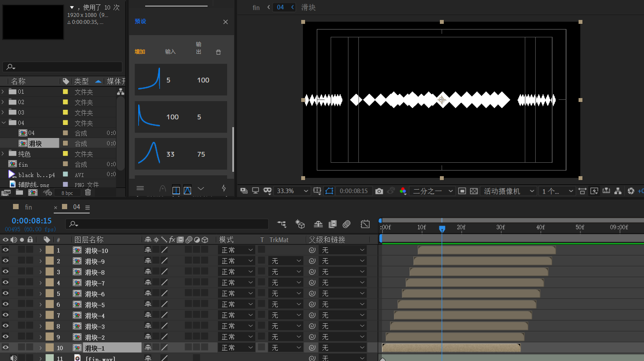
Task: Apply the 100 / 5 easing preset
Action: pos(181,117)
